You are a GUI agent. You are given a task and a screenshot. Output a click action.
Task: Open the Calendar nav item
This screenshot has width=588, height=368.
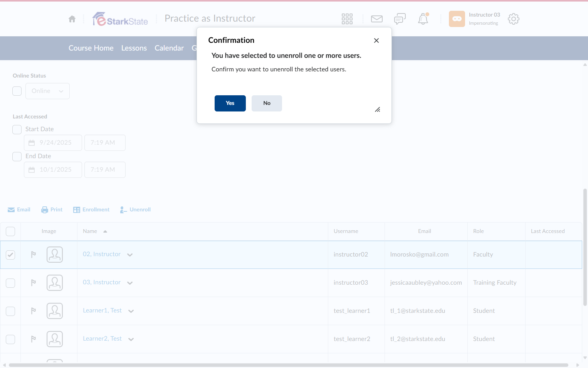pyautogui.click(x=169, y=48)
